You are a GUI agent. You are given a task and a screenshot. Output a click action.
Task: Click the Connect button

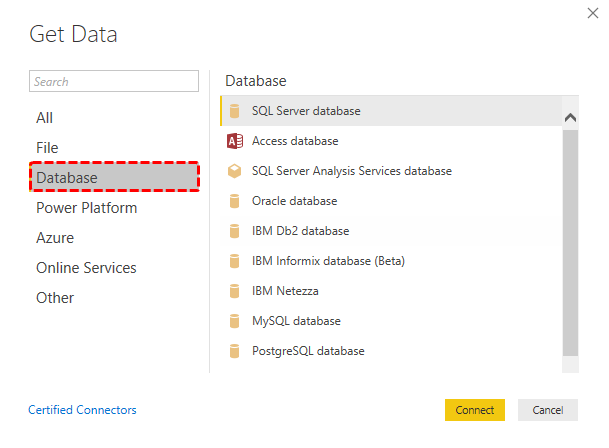tap(475, 410)
